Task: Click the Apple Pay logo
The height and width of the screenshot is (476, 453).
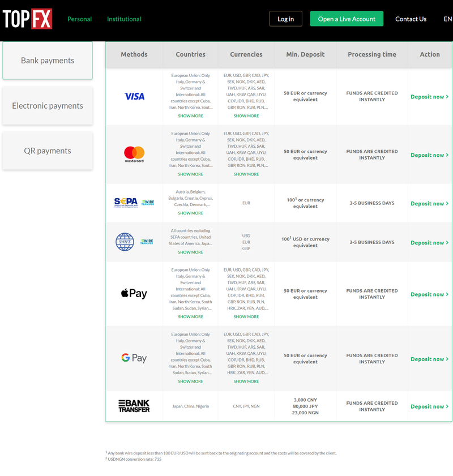Action: (134, 294)
